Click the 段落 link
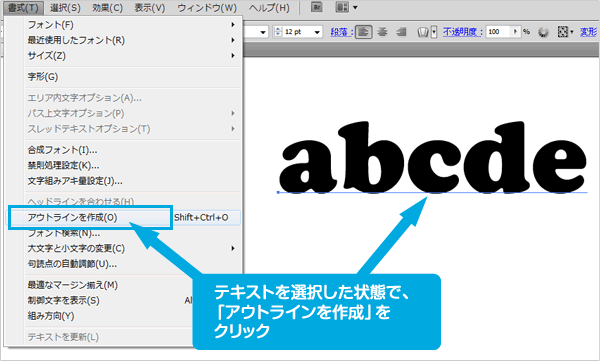This screenshot has width=600, height=361. coord(342,32)
